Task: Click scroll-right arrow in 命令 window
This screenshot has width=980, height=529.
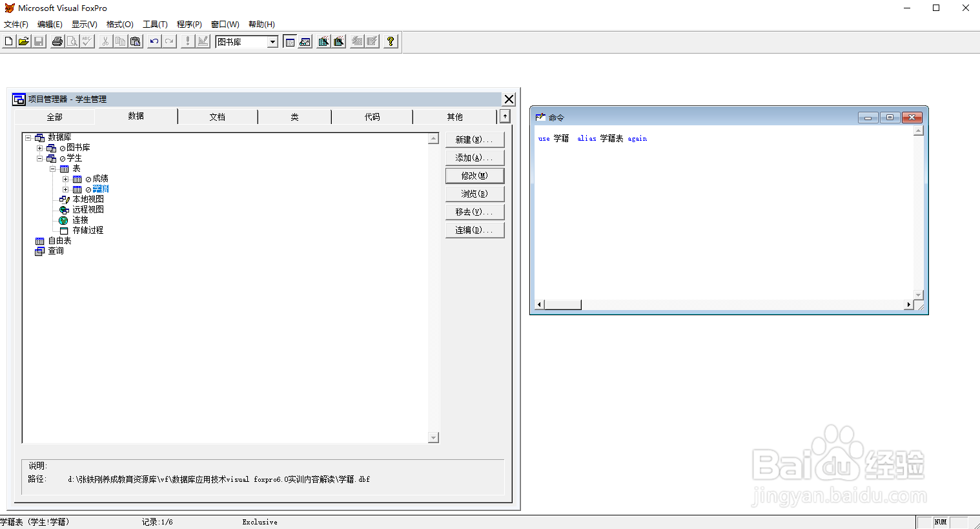Action: coord(908,305)
